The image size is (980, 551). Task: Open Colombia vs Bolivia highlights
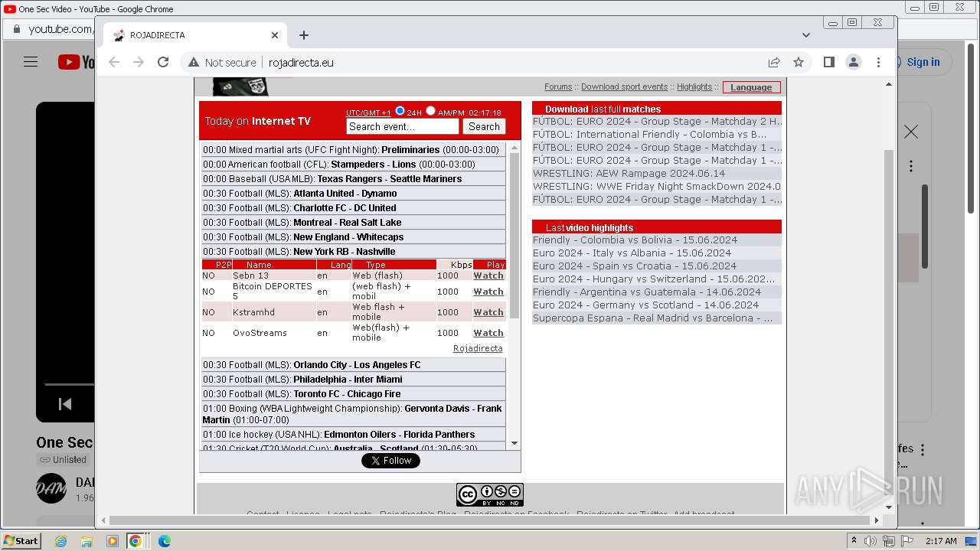pyautogui.click(x=657, y=240)
